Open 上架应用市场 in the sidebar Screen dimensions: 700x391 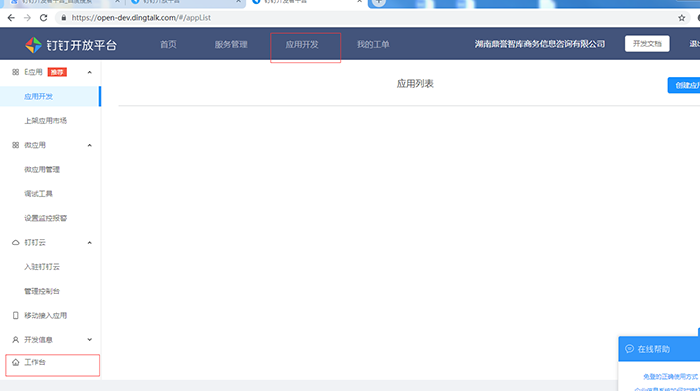coord(46,121)
